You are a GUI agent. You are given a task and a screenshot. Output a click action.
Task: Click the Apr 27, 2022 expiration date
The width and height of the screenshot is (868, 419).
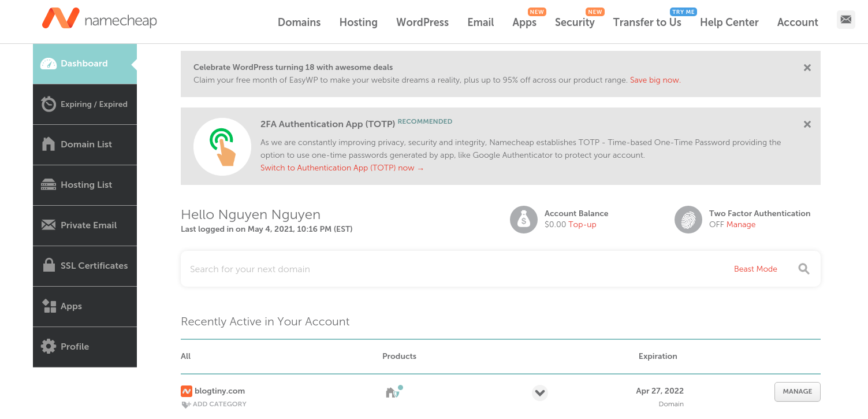(660, 391)
